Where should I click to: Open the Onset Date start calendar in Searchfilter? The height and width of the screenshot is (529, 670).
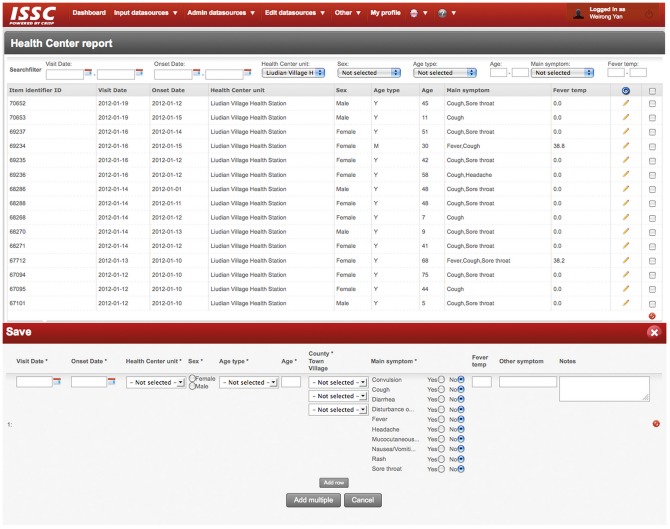[196, 73]
